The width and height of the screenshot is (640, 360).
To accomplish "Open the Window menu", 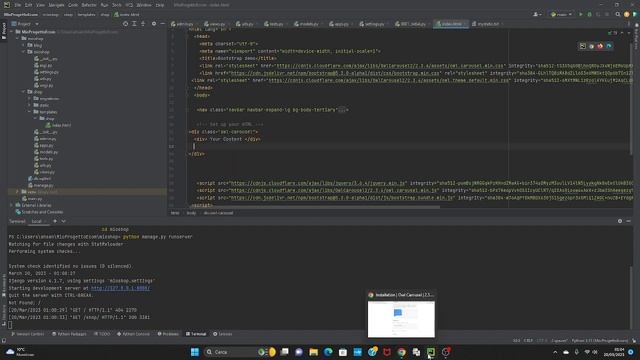I will point(144,5).
